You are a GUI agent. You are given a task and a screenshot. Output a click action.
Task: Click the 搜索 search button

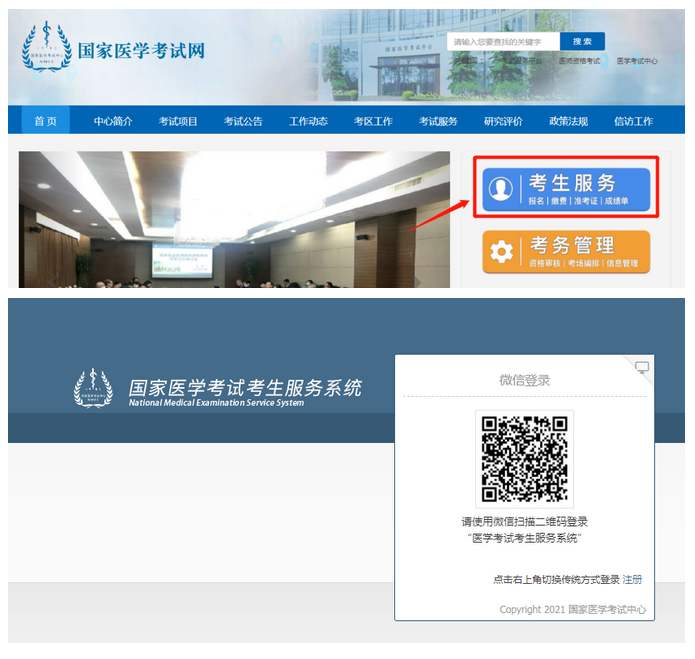pyautogui.click(x=582, y=42)
